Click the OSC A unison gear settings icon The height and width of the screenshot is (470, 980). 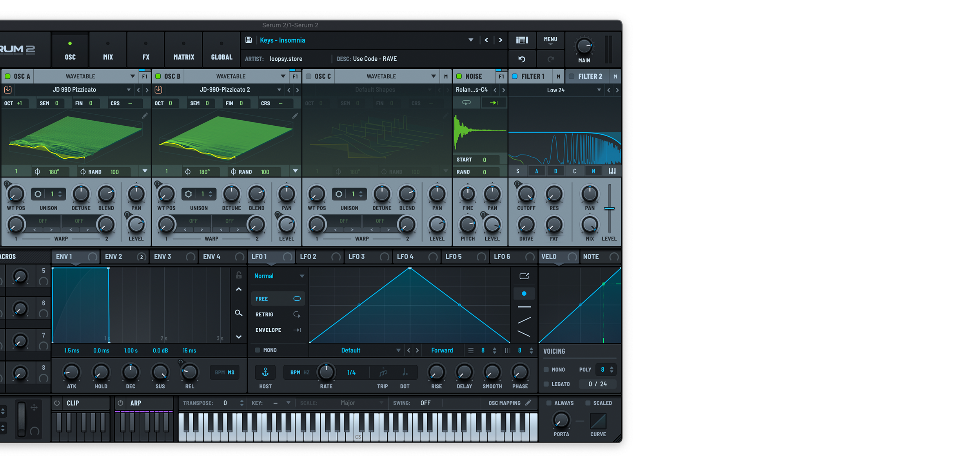tap(38, 194)
